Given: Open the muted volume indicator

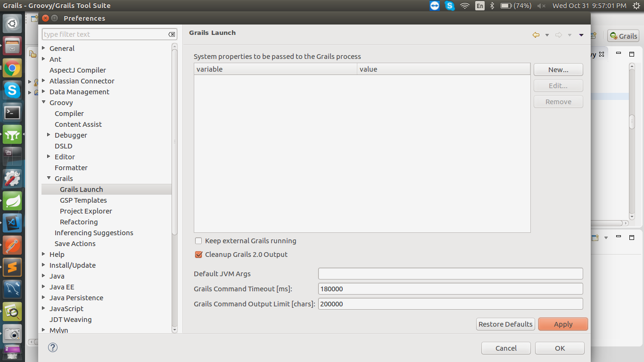Looking at the screenshot, I should click(x=541, y=6).
